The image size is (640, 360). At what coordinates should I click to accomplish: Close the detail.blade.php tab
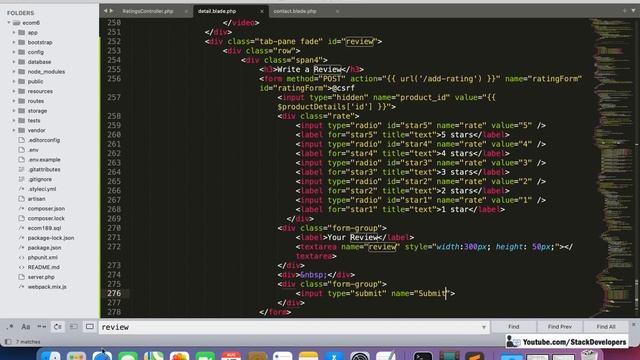pyautogui.click(x=262, y=11)
